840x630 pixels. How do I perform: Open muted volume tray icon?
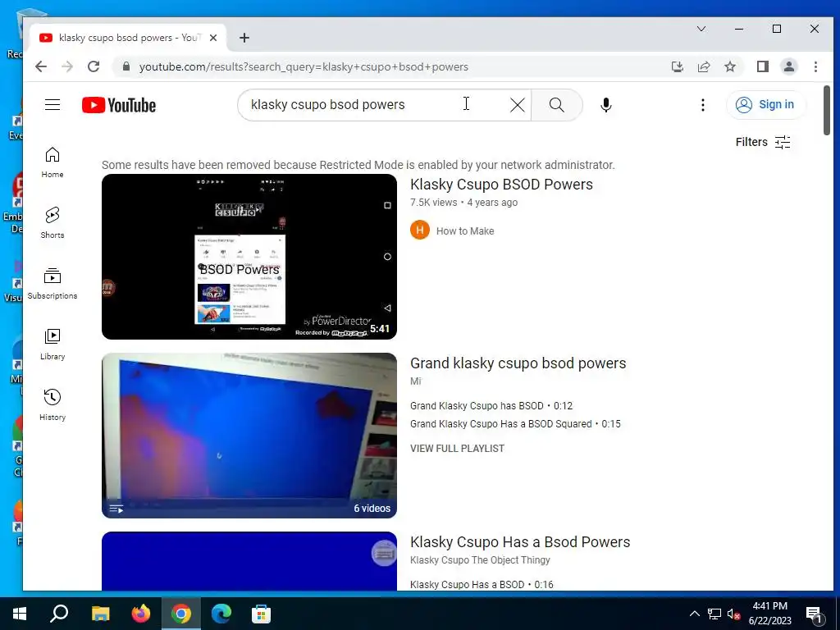coord(733,614)
